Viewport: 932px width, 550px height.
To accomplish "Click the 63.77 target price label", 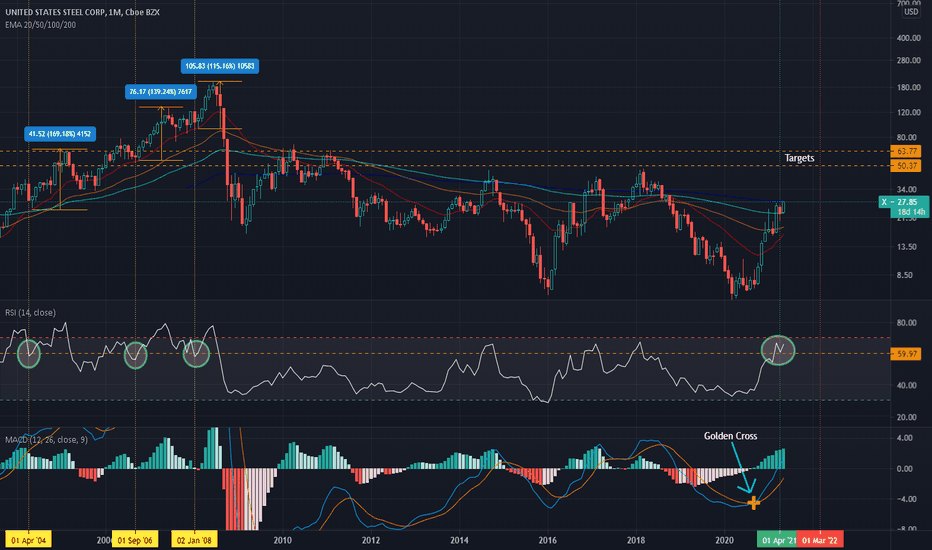I will coord(906,152).
